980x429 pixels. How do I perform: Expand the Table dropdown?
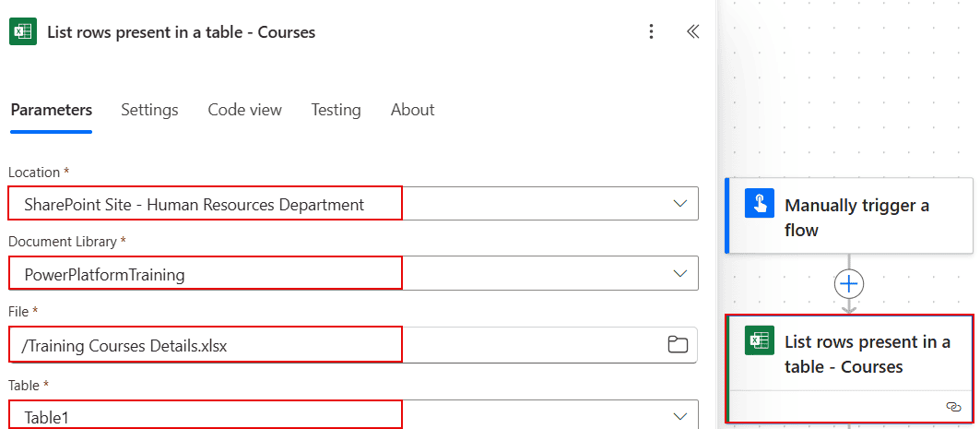(x=680, y=416)
